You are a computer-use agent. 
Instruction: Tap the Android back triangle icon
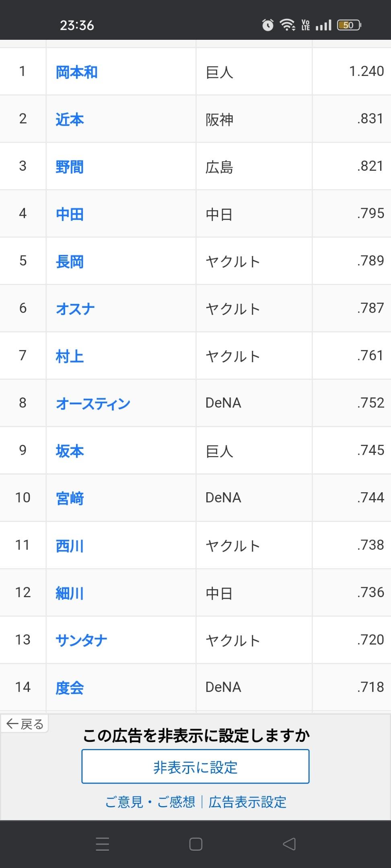click(x=289, y=844)
